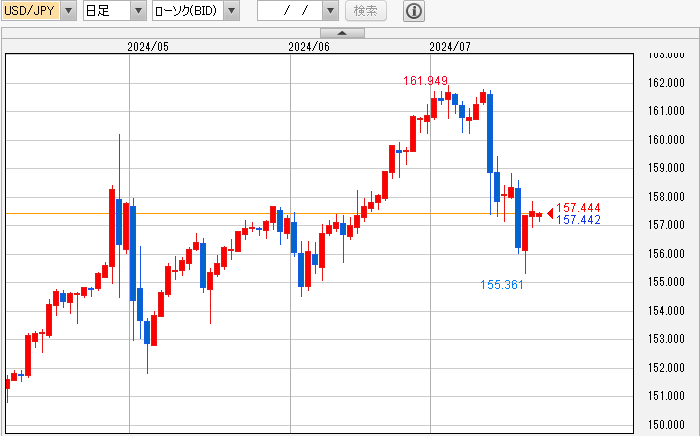Click the 150.000 price axis label
Screen dimensions: 700x436
(x=666, y=424)
